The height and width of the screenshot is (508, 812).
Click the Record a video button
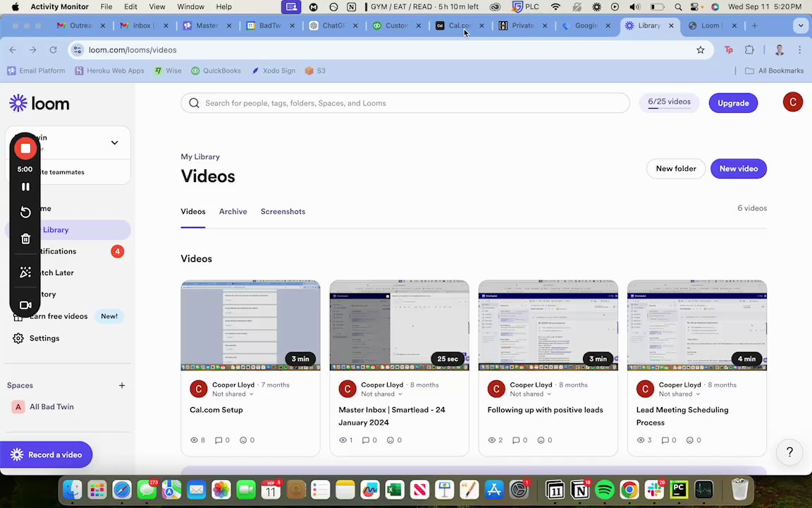47,454
